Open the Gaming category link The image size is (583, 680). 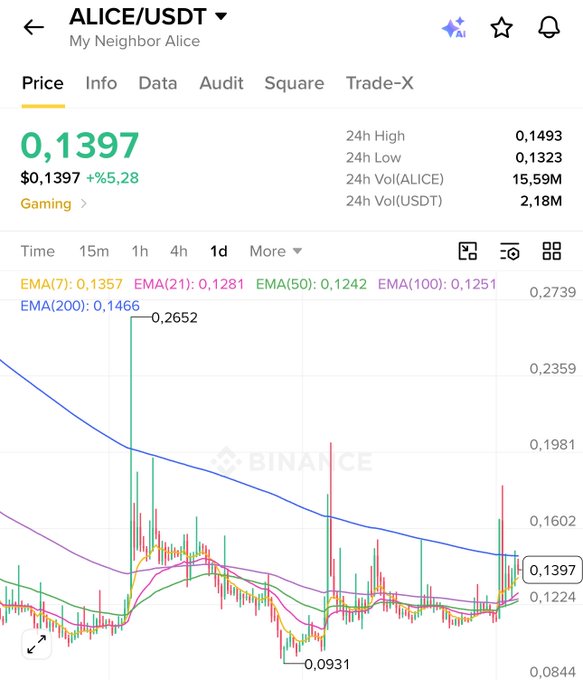[46, 203]
